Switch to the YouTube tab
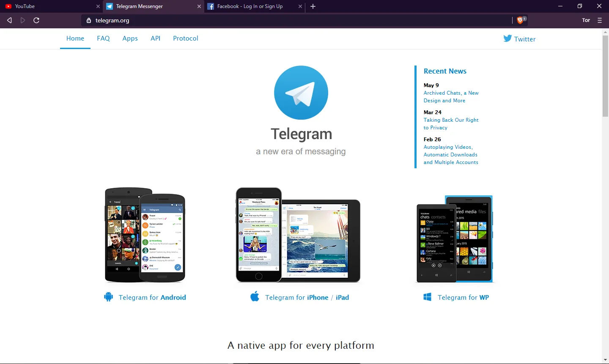This screenshot has height=364, width=609. 51,6
